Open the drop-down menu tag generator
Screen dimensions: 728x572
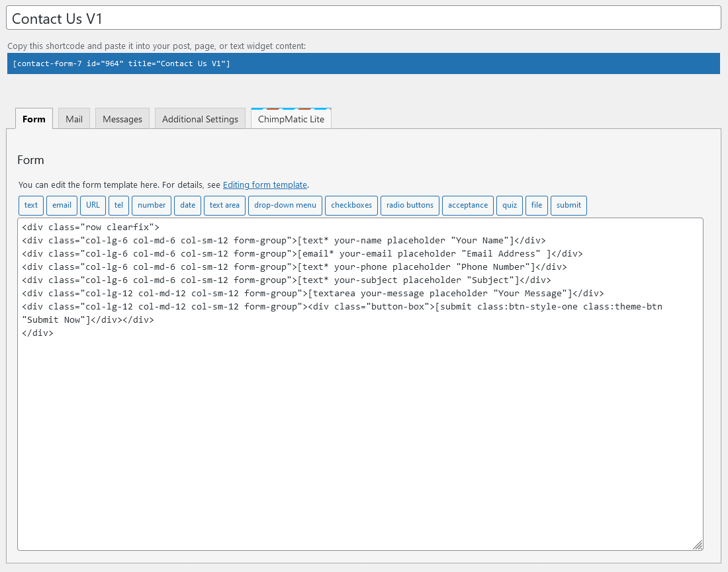pyautogui.click(x=285, y=205)
